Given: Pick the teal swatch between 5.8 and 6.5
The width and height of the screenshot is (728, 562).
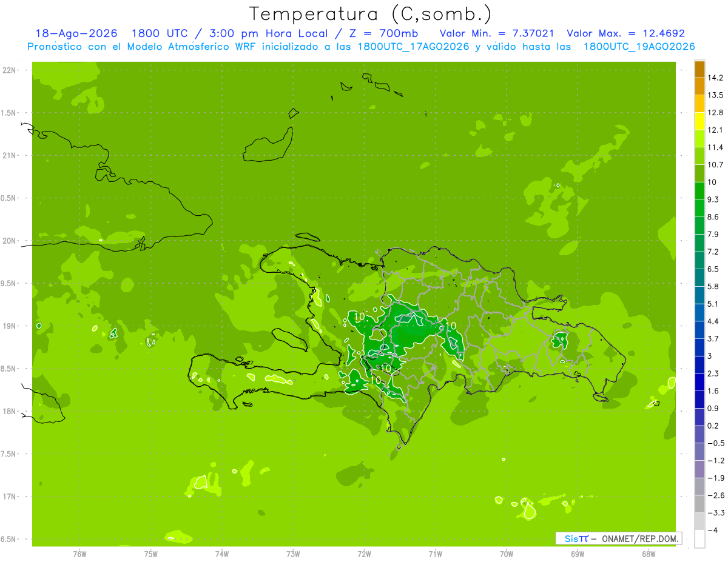Looking at the screenshot, I should (x=699, y=278).
